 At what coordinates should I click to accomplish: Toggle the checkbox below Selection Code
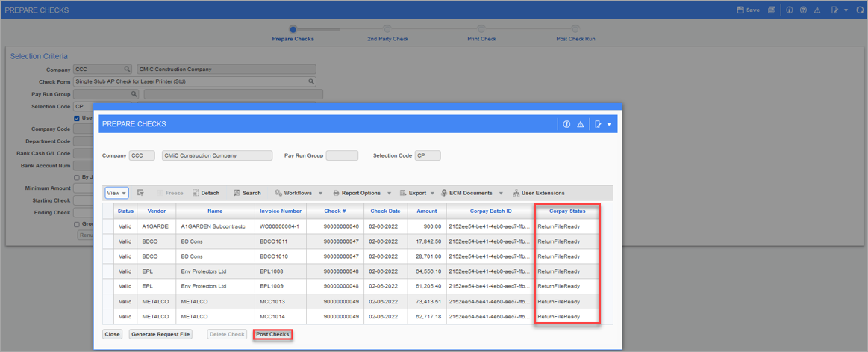click(77, 118)
